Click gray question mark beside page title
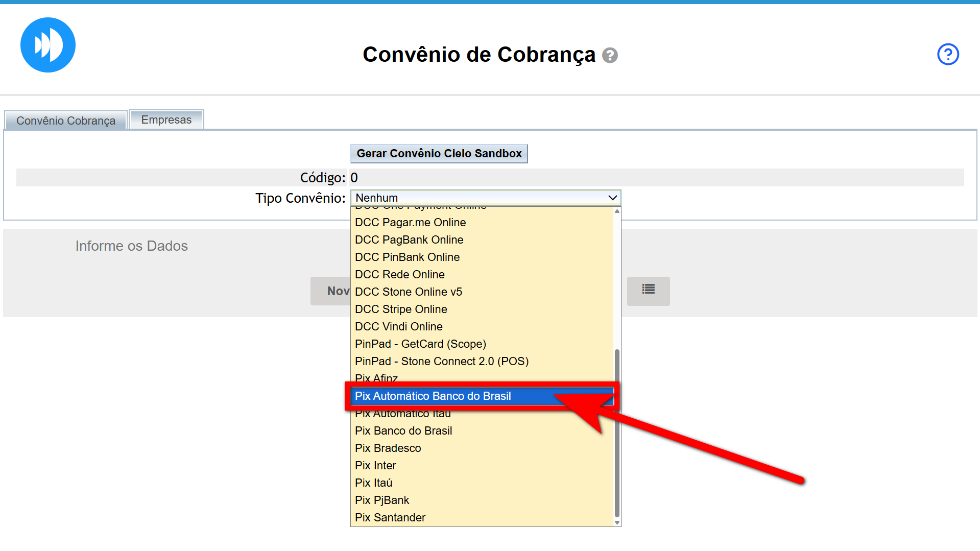Image resolution: width=980 pixels, height=551 pixels. tap(610, 55)
